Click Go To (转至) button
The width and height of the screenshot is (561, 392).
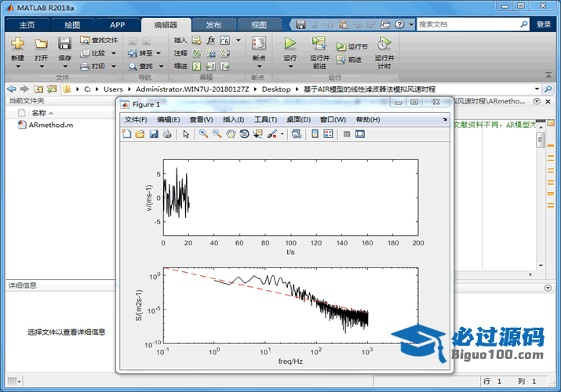tap(140, 53)
